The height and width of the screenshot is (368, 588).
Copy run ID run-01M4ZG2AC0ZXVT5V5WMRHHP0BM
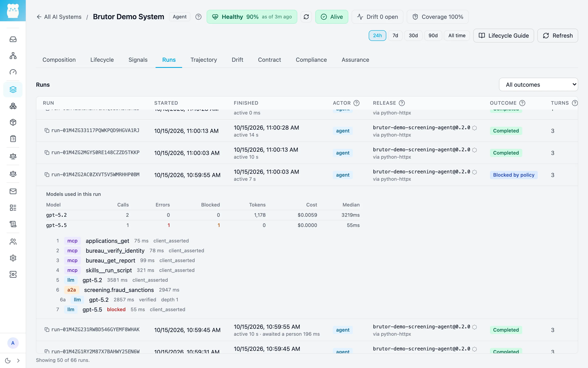click(47, 175)
